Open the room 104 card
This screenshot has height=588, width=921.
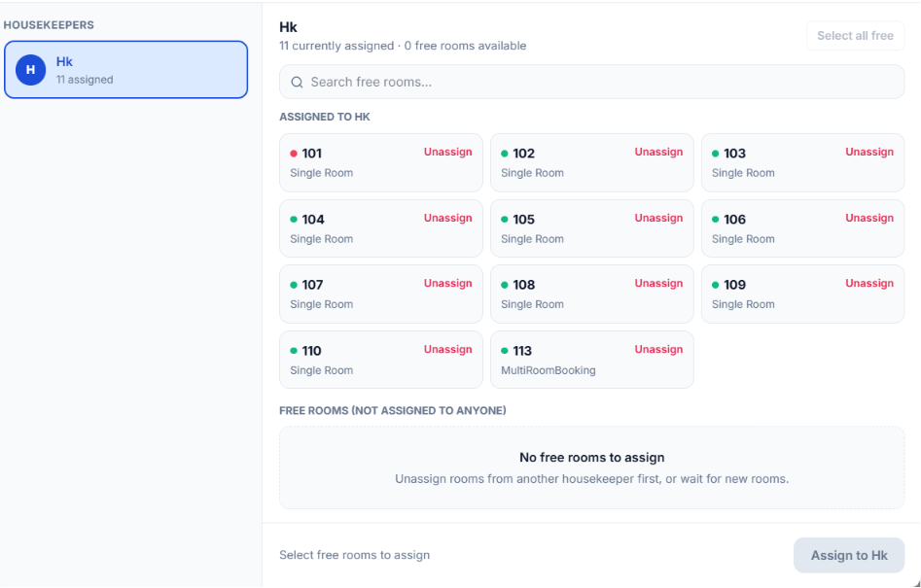click(381, 228)
